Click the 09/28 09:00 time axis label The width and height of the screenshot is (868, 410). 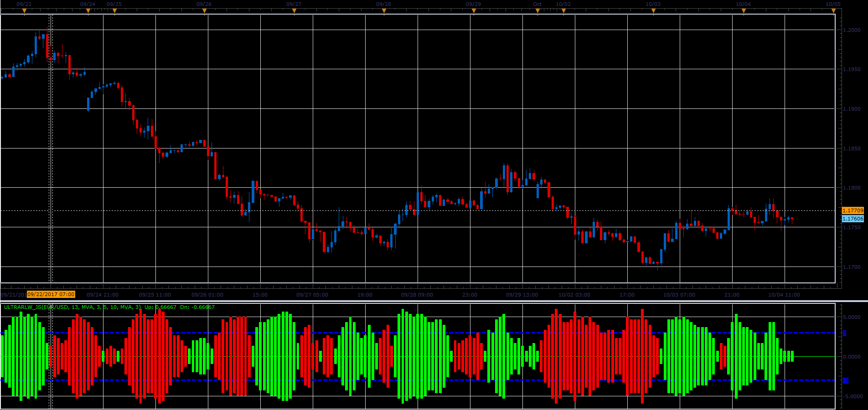tap(417, 295)
